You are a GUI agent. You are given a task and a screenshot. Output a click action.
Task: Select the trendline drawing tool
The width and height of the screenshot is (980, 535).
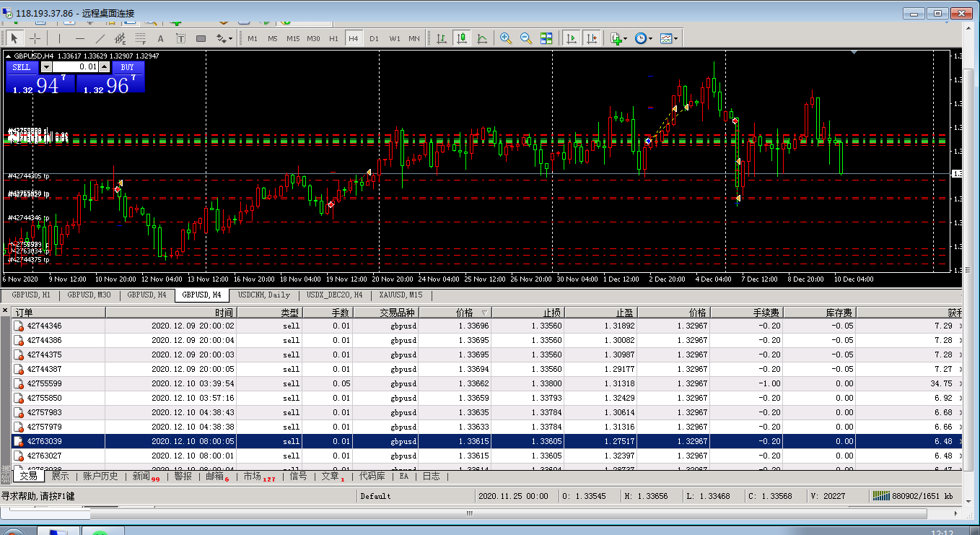click(x=100, y=38)
